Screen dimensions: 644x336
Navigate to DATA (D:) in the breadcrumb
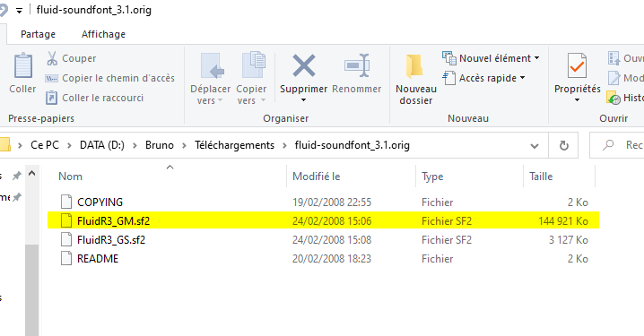tap(102, 145)
